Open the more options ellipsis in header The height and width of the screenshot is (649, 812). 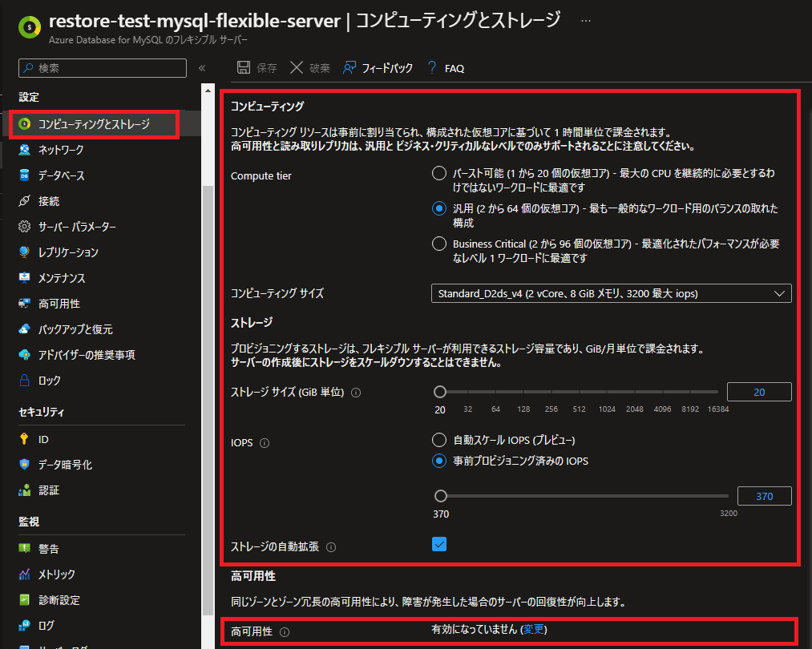pos(586,21)
